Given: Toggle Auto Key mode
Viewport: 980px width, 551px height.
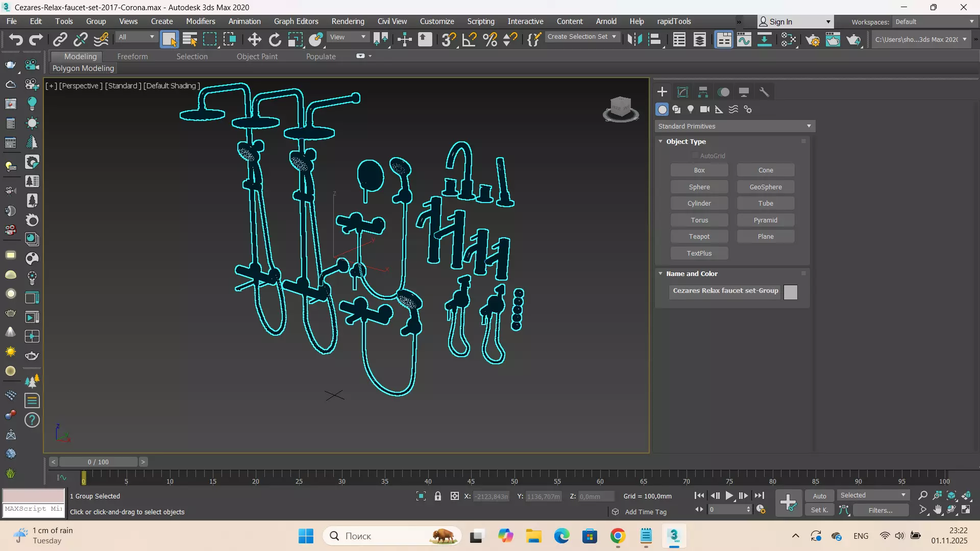Looking at the screenshot, I should point(819,496).
